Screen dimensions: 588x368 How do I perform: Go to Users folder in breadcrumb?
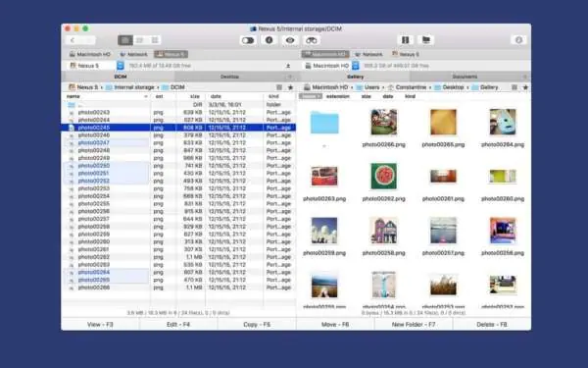pos(367,87)
